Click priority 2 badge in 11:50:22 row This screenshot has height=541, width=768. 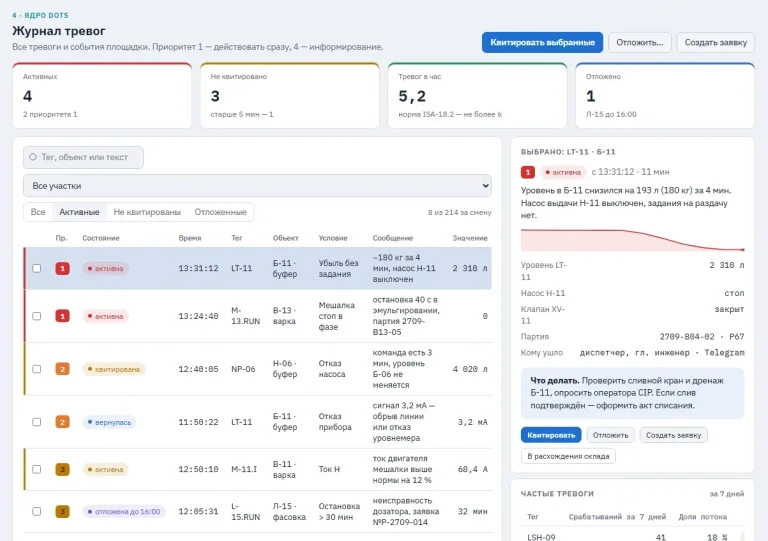tap(62, 422)
